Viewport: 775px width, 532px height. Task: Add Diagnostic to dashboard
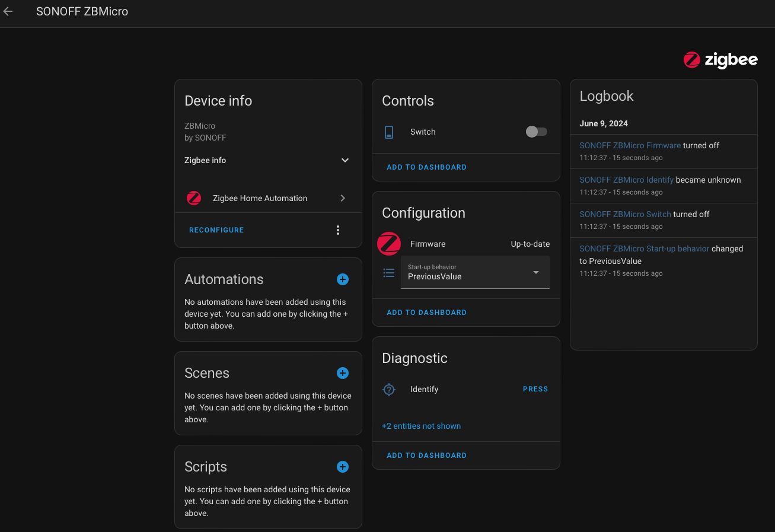427,455
